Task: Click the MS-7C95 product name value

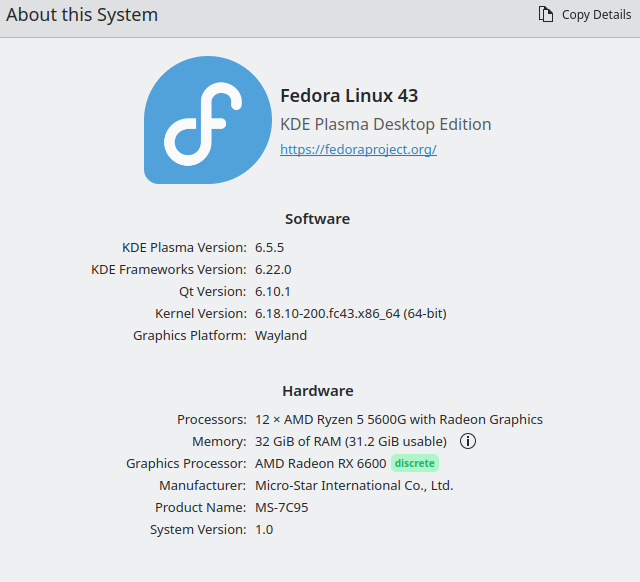Action: pos(282,508)
